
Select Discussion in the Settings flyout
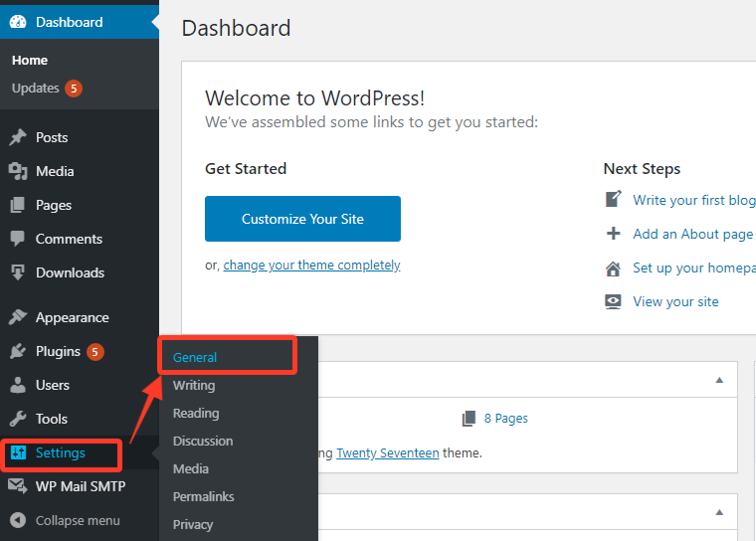coord(203,441)
